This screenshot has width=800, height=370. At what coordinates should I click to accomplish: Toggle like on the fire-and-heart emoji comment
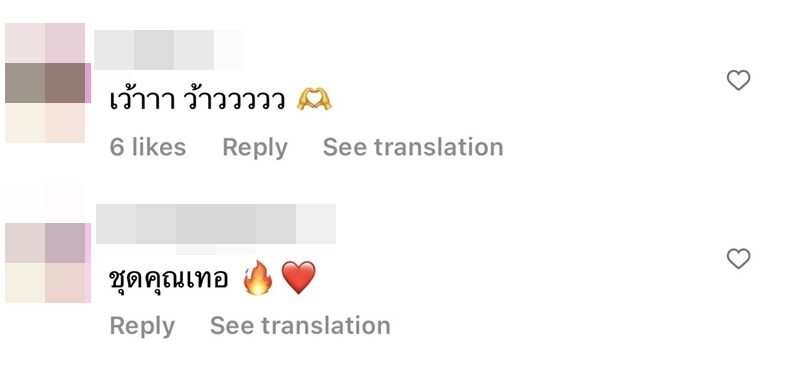(x=738, y=259)
